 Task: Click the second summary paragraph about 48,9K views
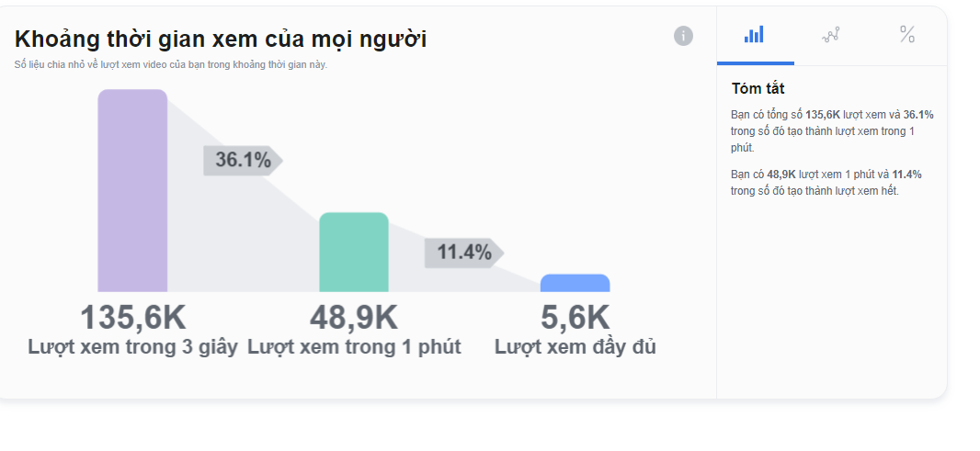tap(826, 182)
